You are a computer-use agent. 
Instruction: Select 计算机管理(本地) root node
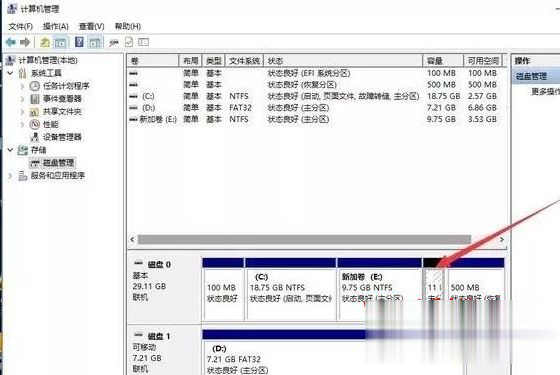[x=48, y=60]
